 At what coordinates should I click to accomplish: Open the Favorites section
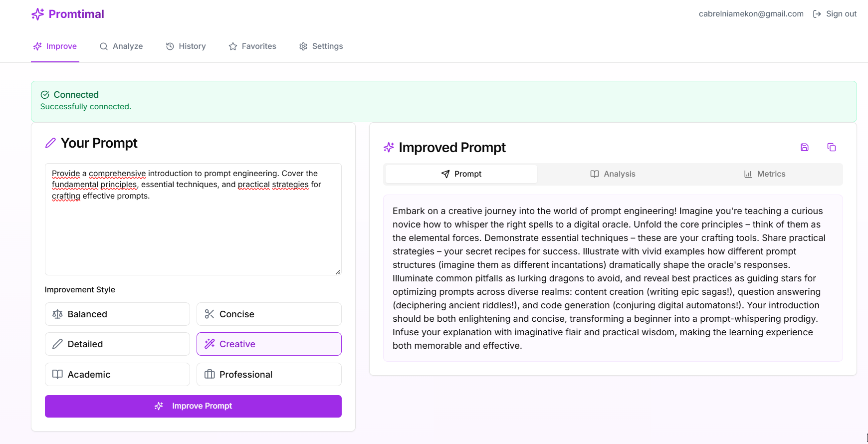pos(252,46)
